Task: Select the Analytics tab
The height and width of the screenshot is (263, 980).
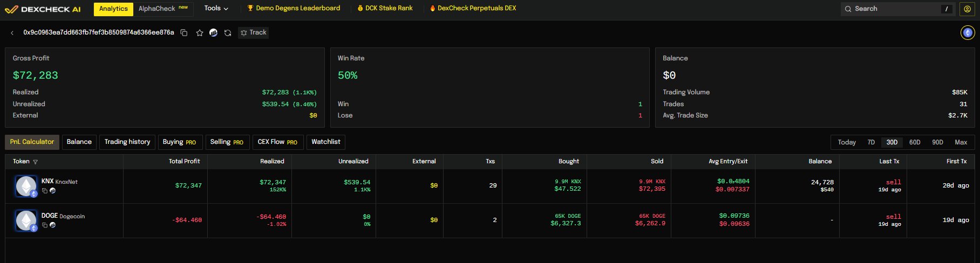Action: [x=113, y=9]
